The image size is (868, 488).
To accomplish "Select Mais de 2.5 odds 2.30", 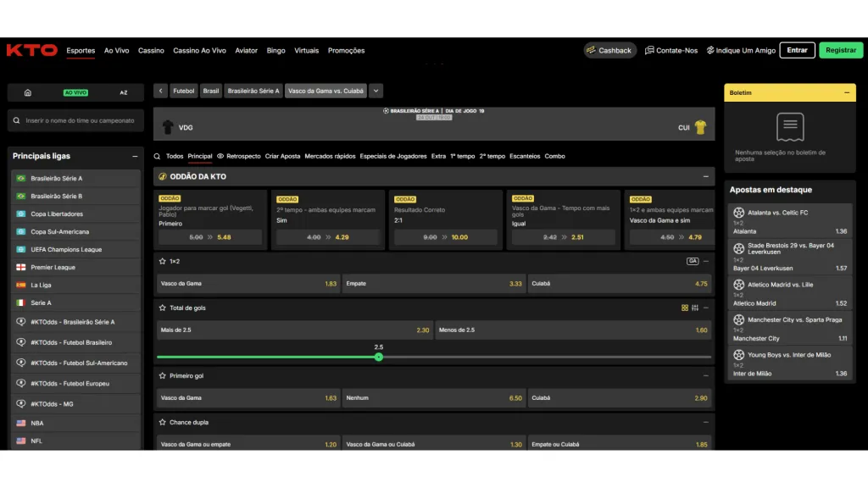I will pyautogui.click(x=294, y=330).
